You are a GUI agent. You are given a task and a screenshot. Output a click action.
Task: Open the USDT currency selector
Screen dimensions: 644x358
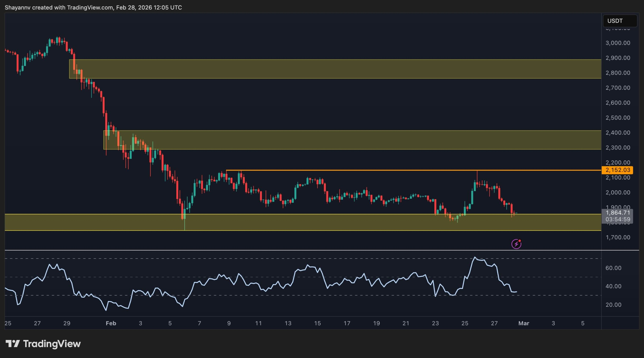[x=620, y=21]
